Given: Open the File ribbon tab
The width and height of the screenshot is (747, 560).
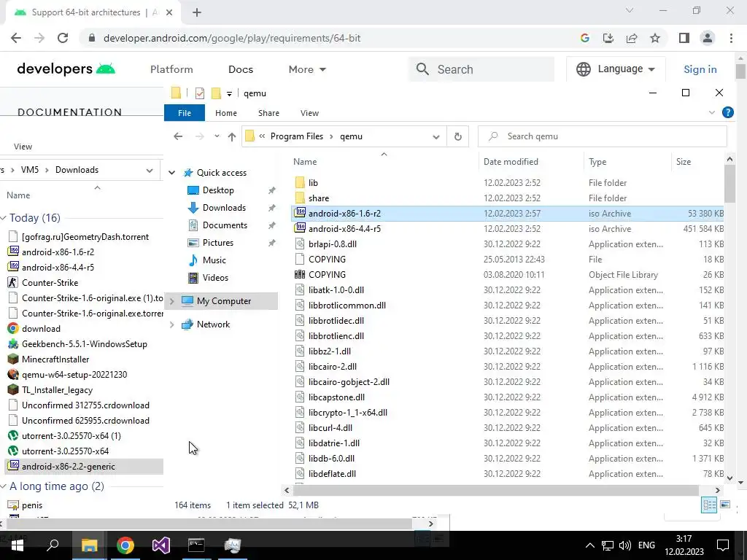Looking at the screenshot, I should click(185, 113).
